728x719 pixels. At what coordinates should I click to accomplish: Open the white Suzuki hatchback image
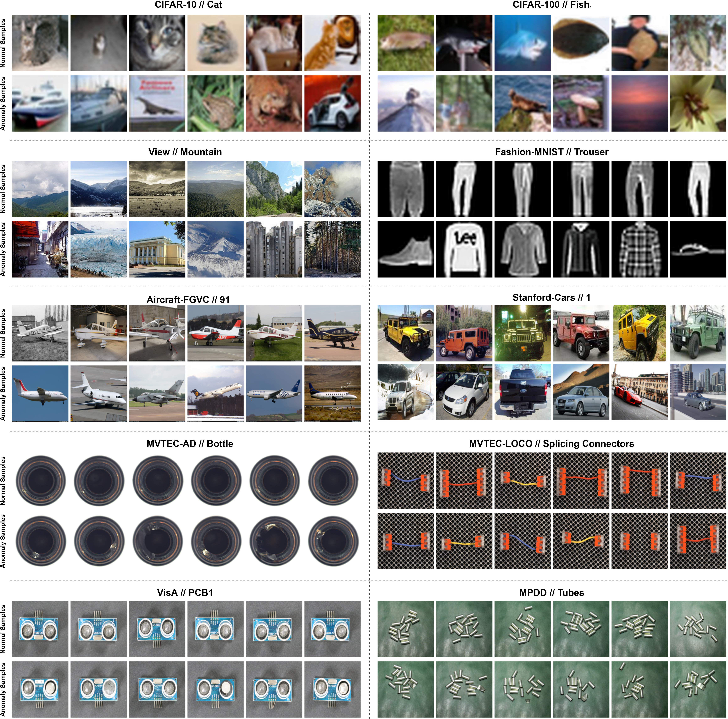(x=464, y=392)
